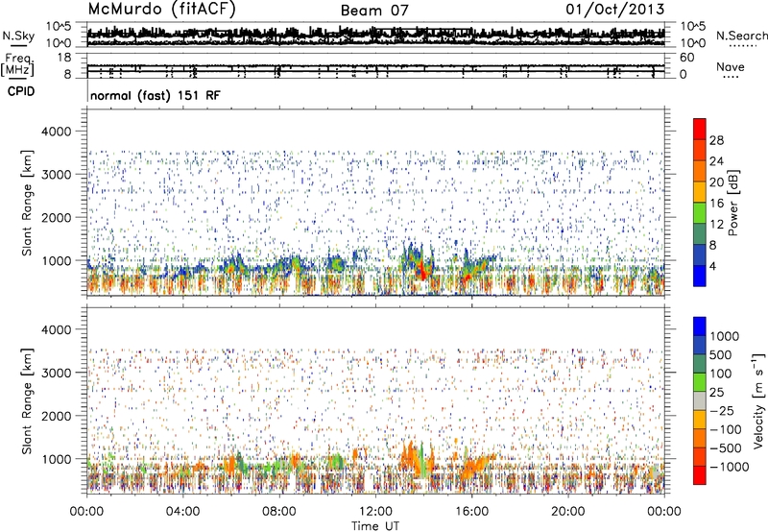The width and height of the screenshot is (768, 532).
Task: Click the Power [dB] colorbar title
Action: [732, 203]
